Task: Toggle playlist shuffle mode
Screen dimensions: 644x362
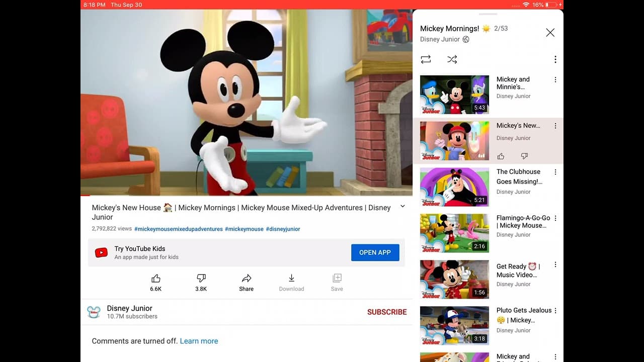Action: (x=452, y=59)
